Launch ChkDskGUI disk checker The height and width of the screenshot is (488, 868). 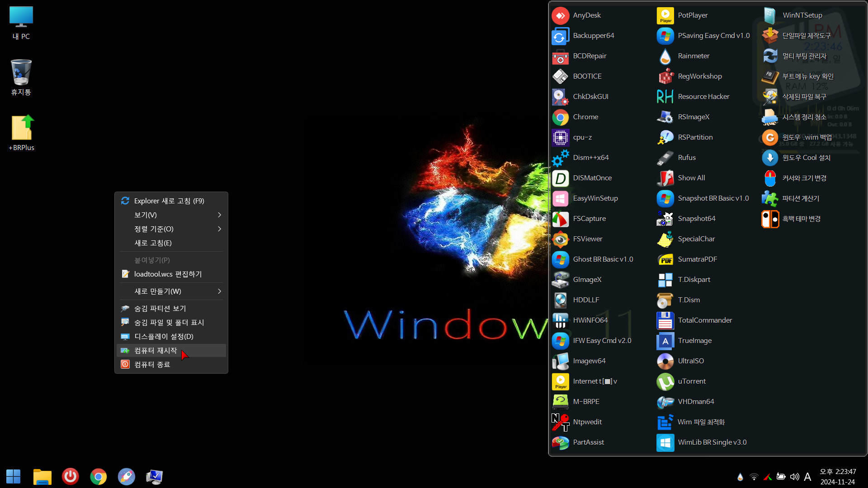tap(580, 97)
